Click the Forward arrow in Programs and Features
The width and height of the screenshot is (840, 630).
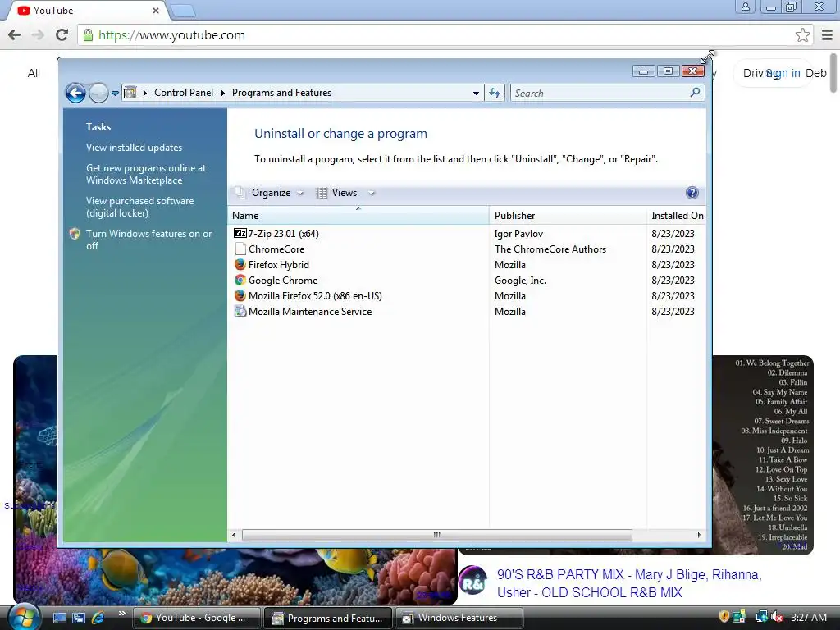click(98, 94)
